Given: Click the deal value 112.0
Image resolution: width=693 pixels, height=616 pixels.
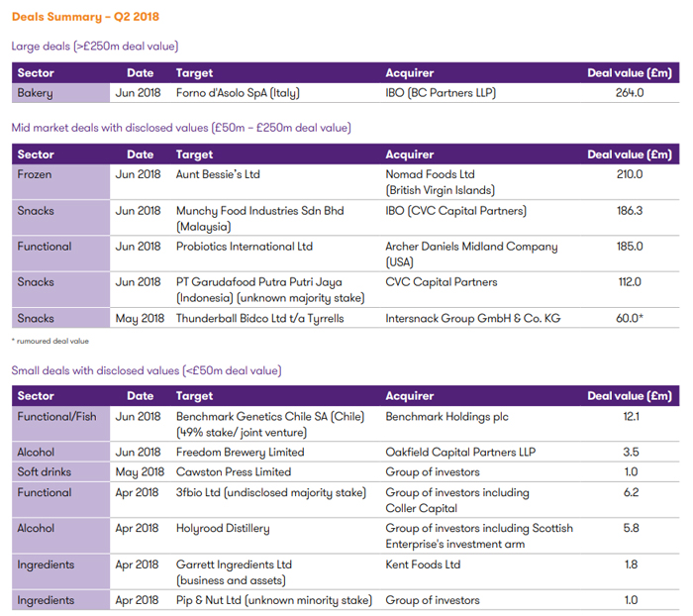Looking at the screenshot, I should click(630, 282).
